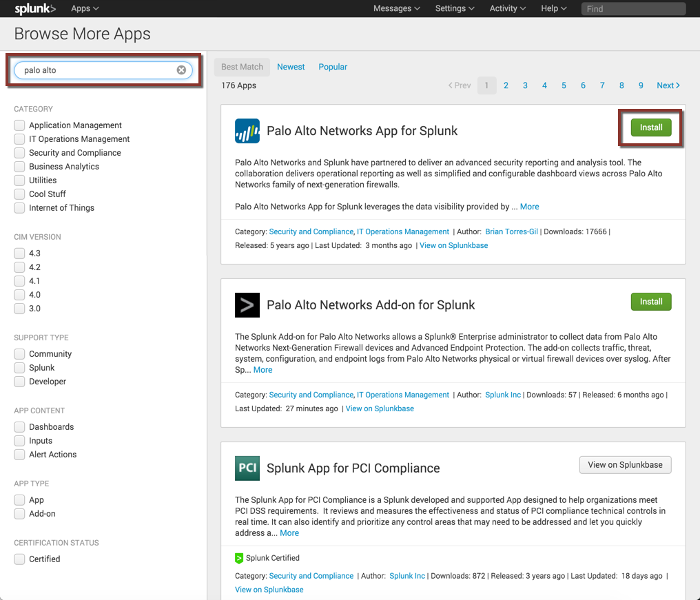Screen dimensions: 700x600
Task: Check the CIM version 4.3 filter
Action: (19, 253)
